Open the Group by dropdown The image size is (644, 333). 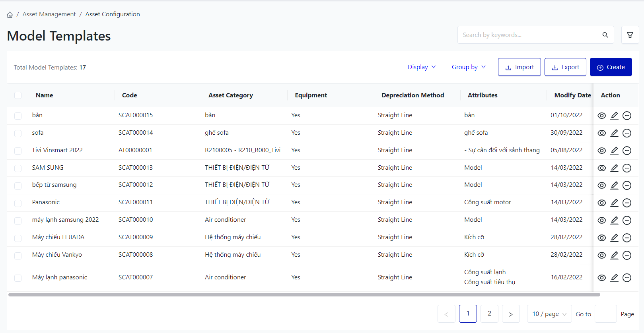tap(469, 67)
